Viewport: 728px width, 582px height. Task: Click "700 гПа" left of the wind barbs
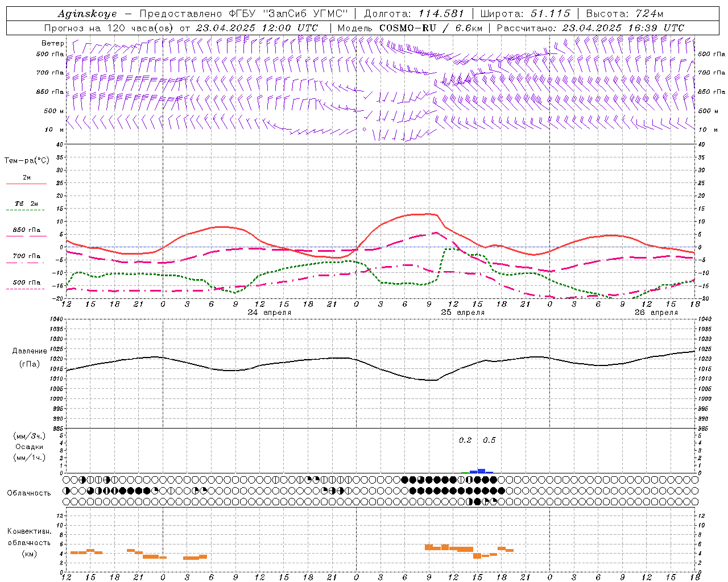(50, 73)
